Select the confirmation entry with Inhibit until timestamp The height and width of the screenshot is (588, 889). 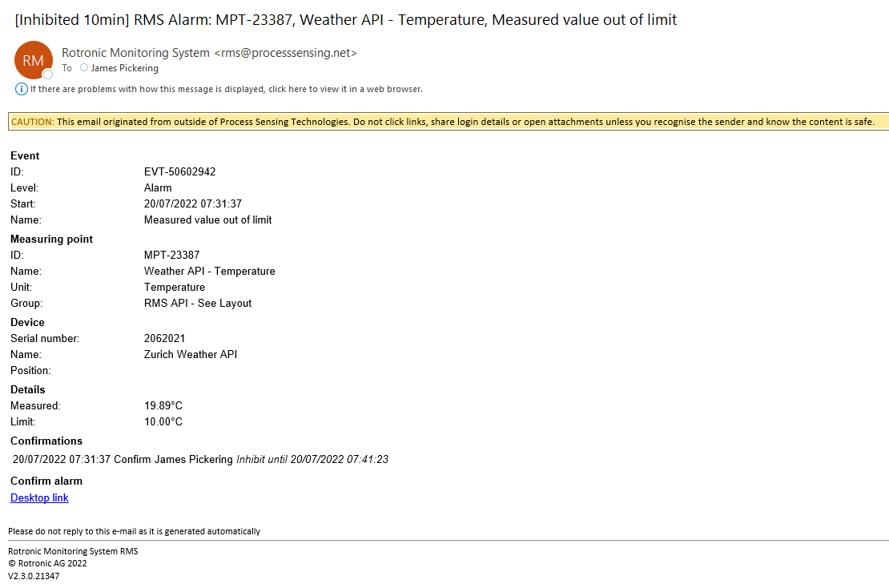pyautogui.click(x=200, y=459)
